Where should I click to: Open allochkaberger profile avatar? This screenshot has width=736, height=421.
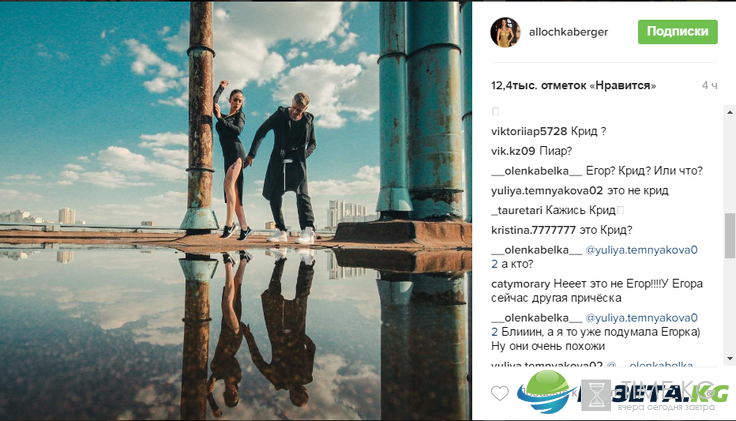[x=506, y=32]
